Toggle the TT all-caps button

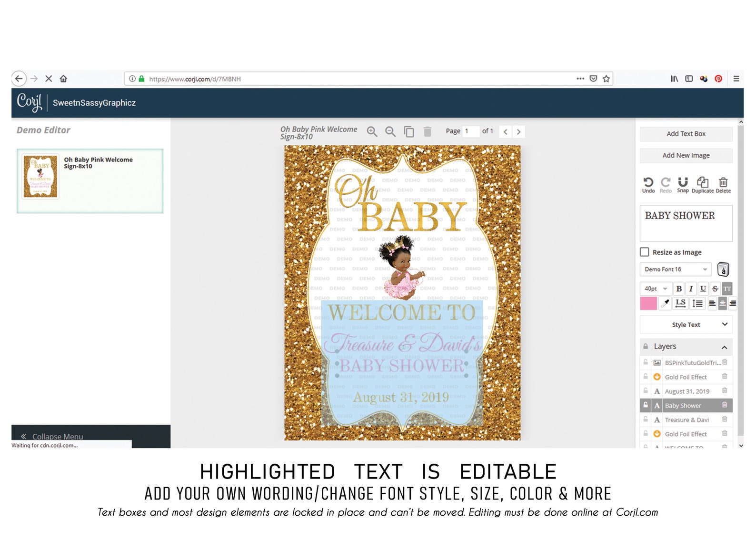coord(727,289)
